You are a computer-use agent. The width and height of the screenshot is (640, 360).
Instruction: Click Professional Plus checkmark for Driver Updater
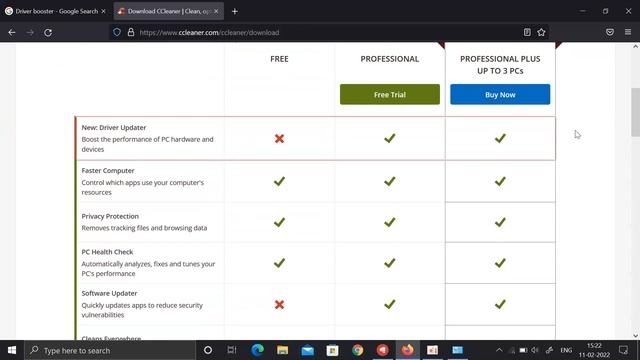pyautogui.click(x=500, y=138)
